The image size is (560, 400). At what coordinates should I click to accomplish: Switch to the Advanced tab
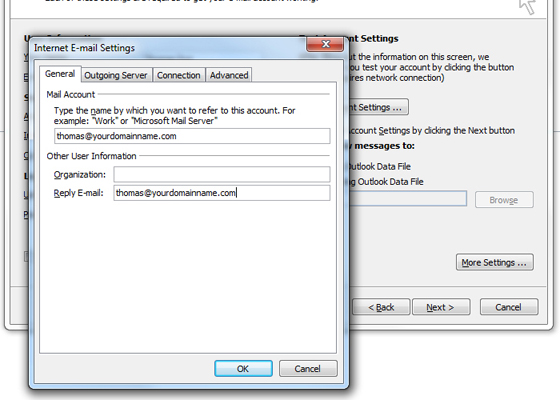(229, 75)
